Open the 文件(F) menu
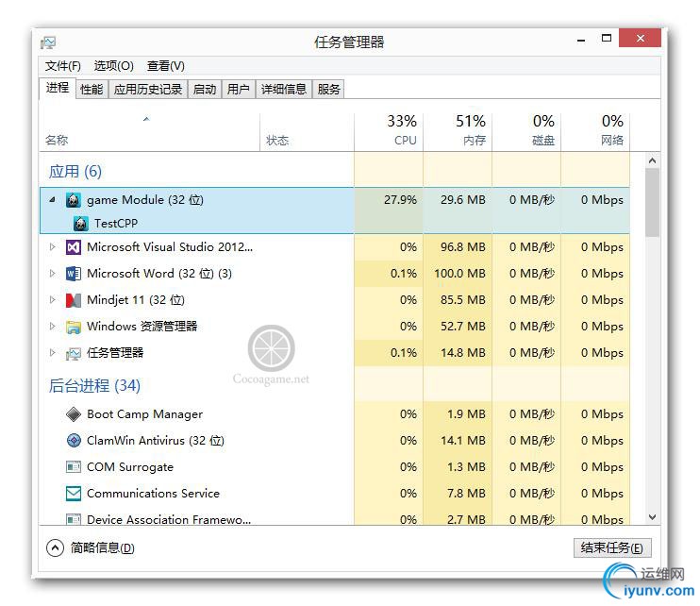700x606 pixels. (x=63, y=66)
